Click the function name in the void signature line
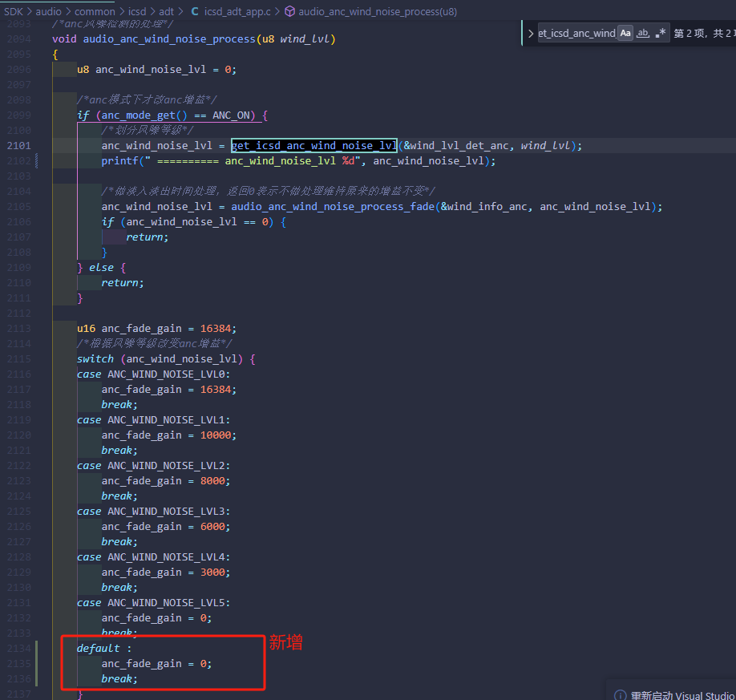Image resolution: width=736 pixels, height=700 pixels. 169,39
